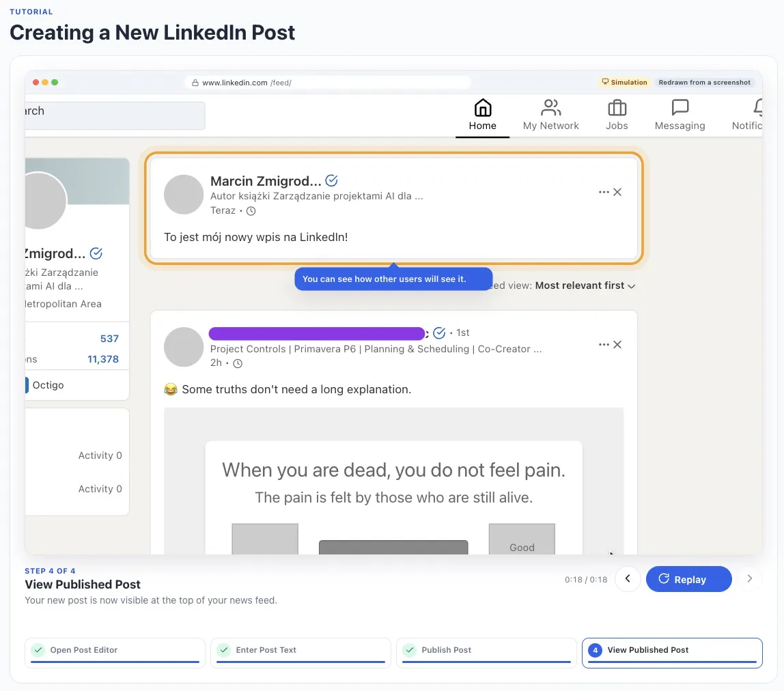Click the profile avatar in the left sidebar
This screenshot has width=784, height=691.
45,201
